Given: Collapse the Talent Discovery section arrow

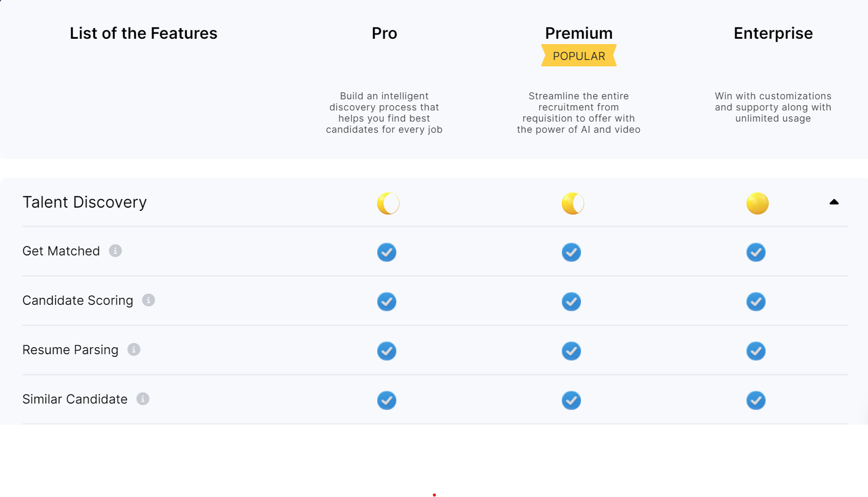Looking at the screenshot, I should [x=834, y=202].
